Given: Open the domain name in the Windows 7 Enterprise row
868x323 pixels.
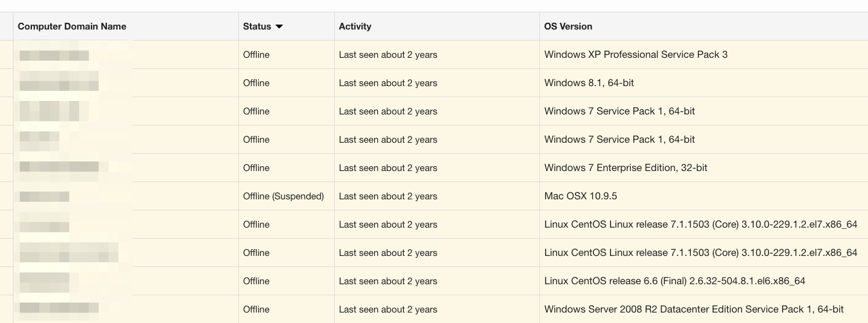Looking at the screenshot, I should point(59,167).
